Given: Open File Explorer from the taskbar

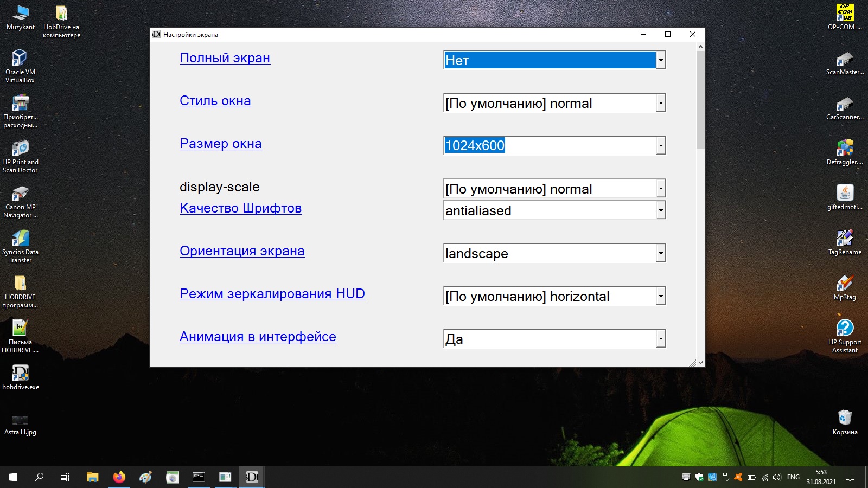Looking at the screenshot, I should click(x=92, y=477).
